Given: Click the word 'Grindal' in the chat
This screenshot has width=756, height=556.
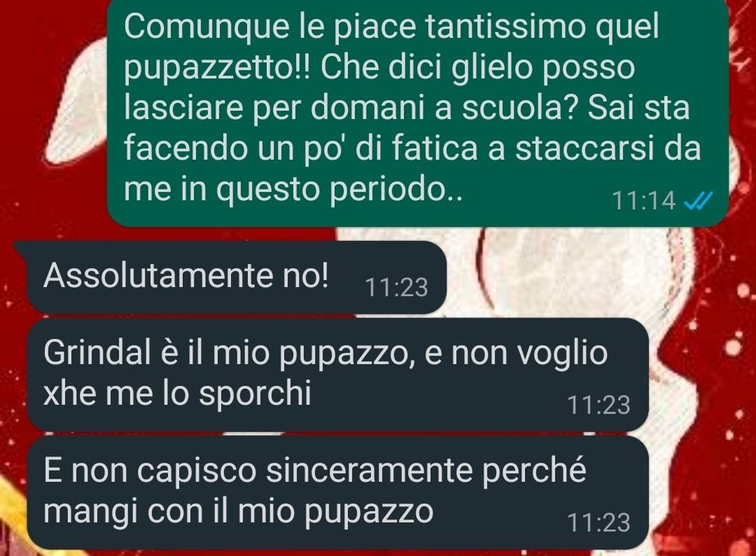Looking at the screenshot, I should 97,352.
